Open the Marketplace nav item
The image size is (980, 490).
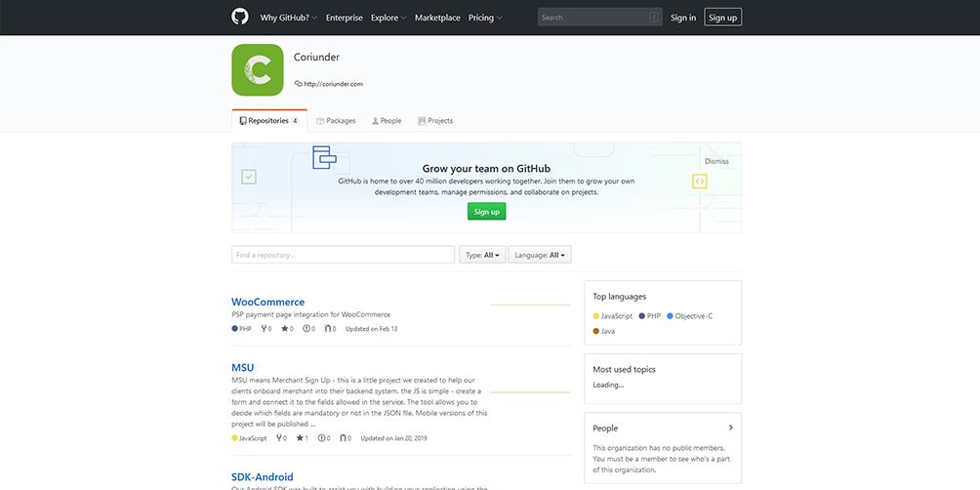[x=437, y=18]
